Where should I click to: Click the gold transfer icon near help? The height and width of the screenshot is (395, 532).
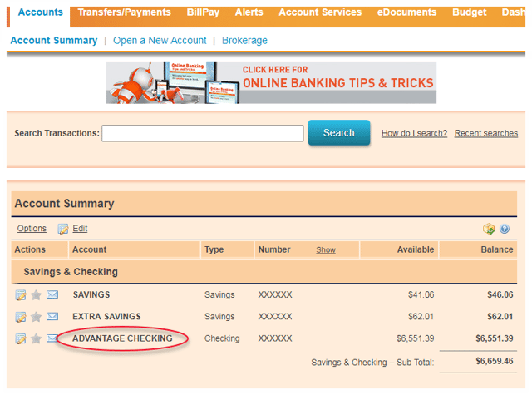(x=489, y=229)
